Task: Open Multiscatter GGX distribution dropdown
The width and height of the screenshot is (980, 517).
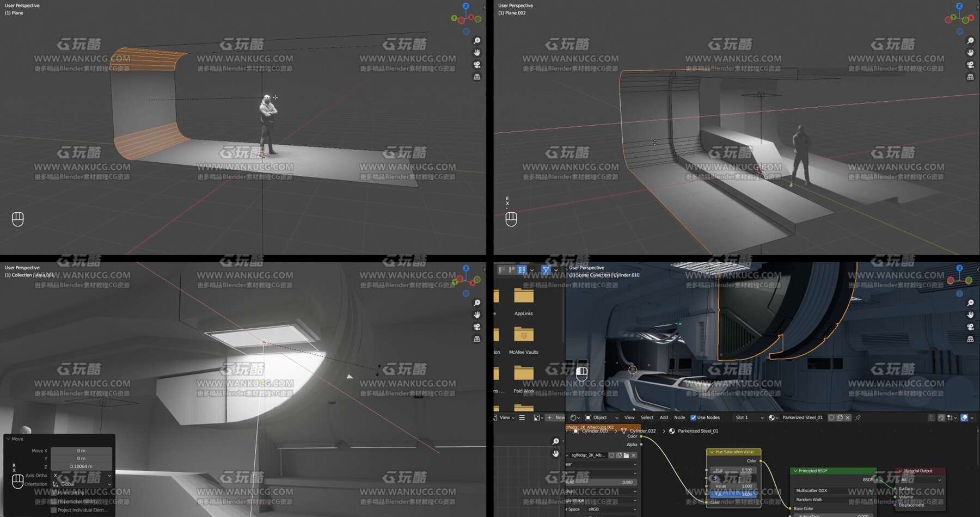Action: point(832,491)
